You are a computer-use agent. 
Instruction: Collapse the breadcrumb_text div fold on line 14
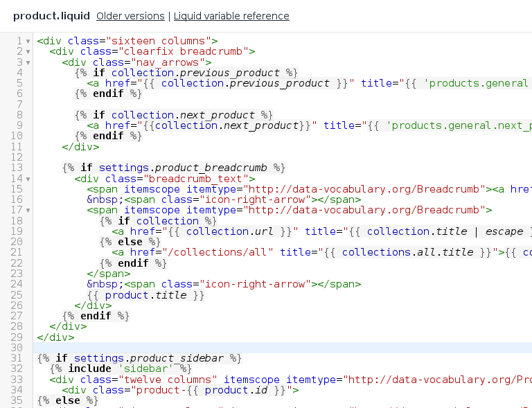pyautogui.click(x=28, y=179)
